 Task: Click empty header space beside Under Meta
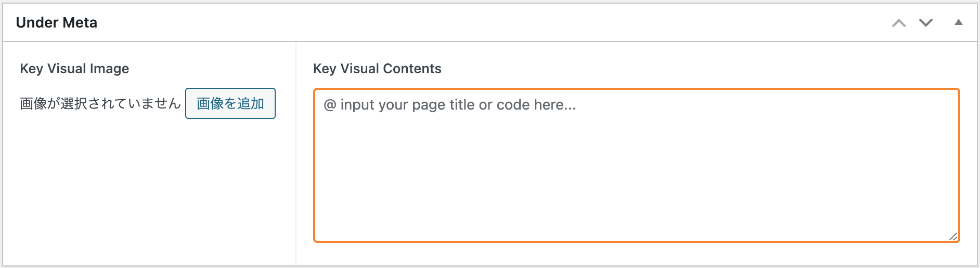468,23
